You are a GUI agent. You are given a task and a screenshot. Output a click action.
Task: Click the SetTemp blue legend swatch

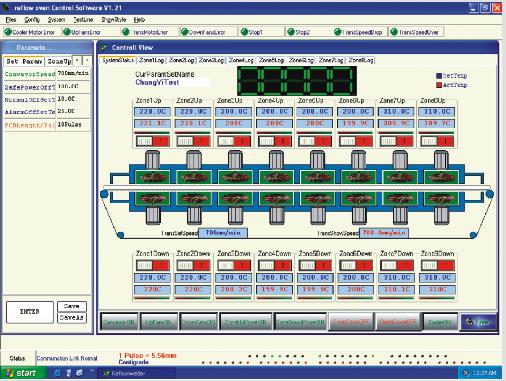[439, 76]
